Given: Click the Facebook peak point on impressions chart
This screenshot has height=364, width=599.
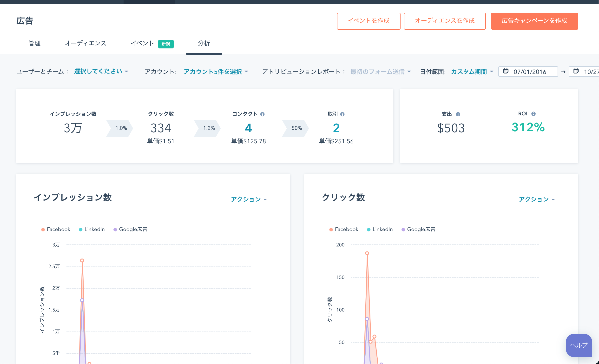Looking at the screenshot, I should coord(82,260).
